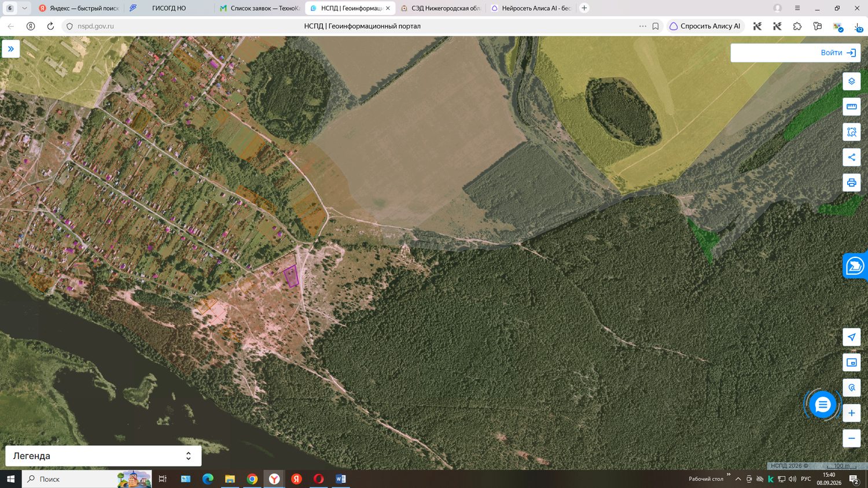Close the НСПД Геоинформационный портал tab
The image size is (868, 488).
pos(388,8)
